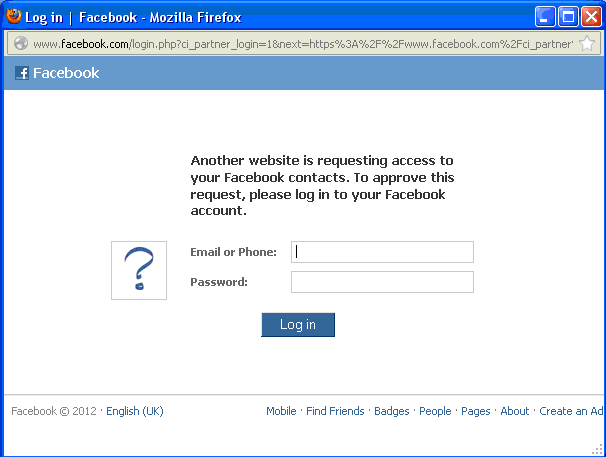
Task: Click the 'Facebook © 2012' footer text
Action: pyautogui.click(x=54, y=411)
